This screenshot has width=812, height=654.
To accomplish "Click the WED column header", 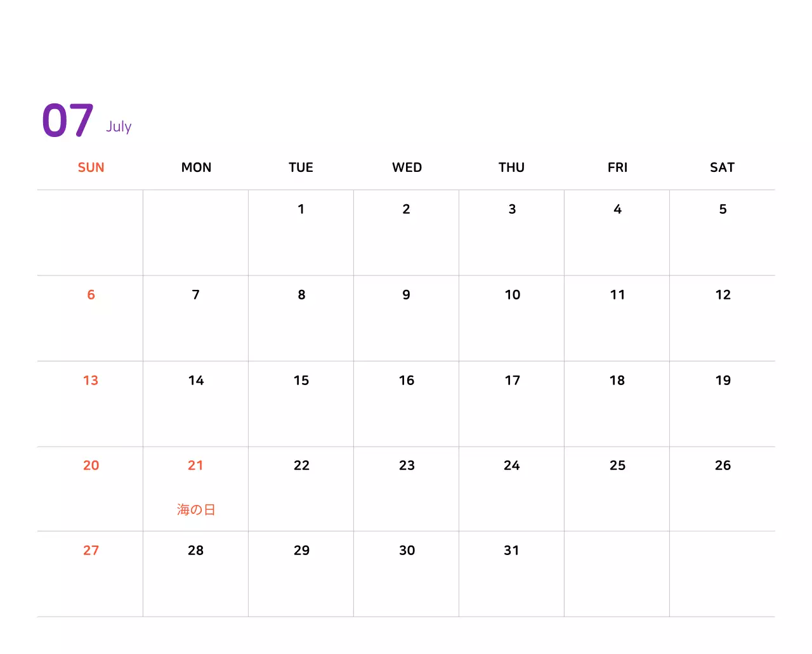I will coord(407,167).
